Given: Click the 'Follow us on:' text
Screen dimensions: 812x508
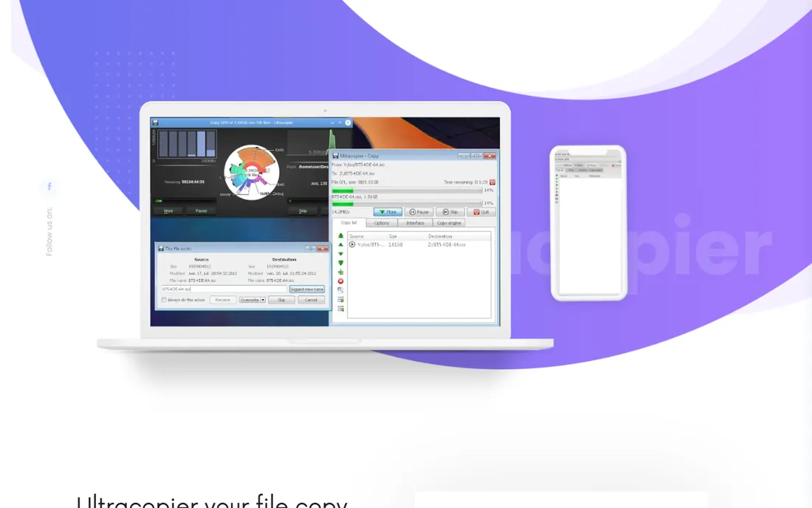Looking at the screenshot, I should click(x=49, y=231).
